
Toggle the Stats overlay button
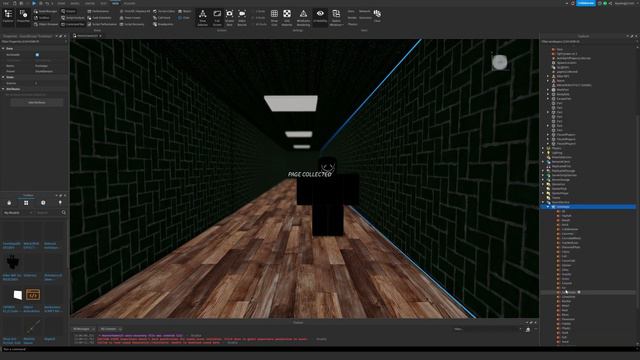pos(351,11)
